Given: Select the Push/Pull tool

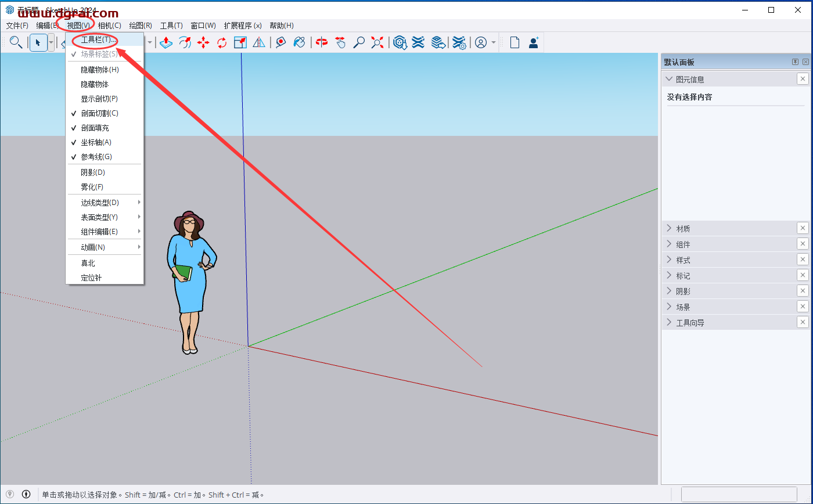Looking at the screenshot, I should click(166, 42).
